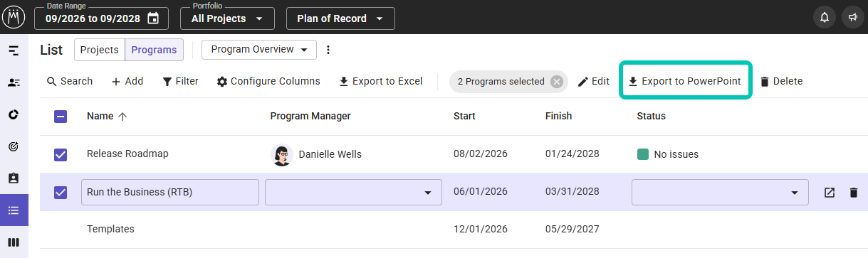Delete Run the Business row with its trash icon
Screen dimensions: 868x258
tap(854, 193)
